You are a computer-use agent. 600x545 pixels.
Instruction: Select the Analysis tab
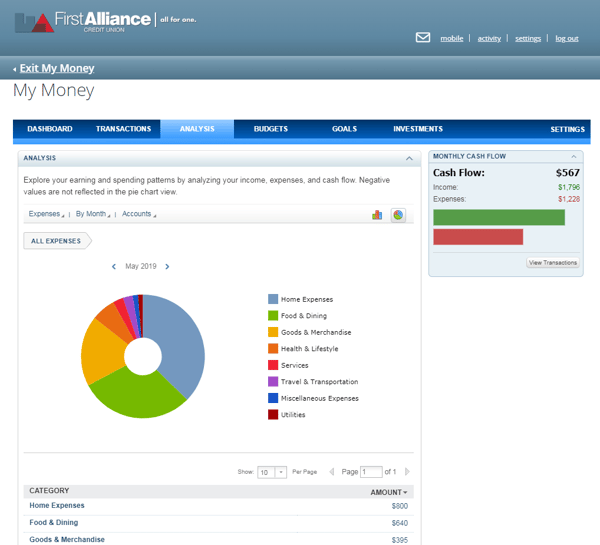click(197, 129)
